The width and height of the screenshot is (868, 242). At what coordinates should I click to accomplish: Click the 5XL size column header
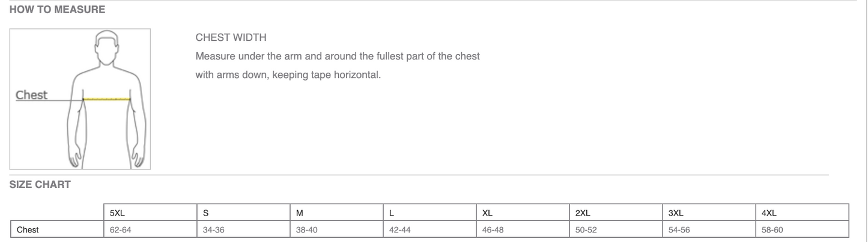tap(118, 213)
